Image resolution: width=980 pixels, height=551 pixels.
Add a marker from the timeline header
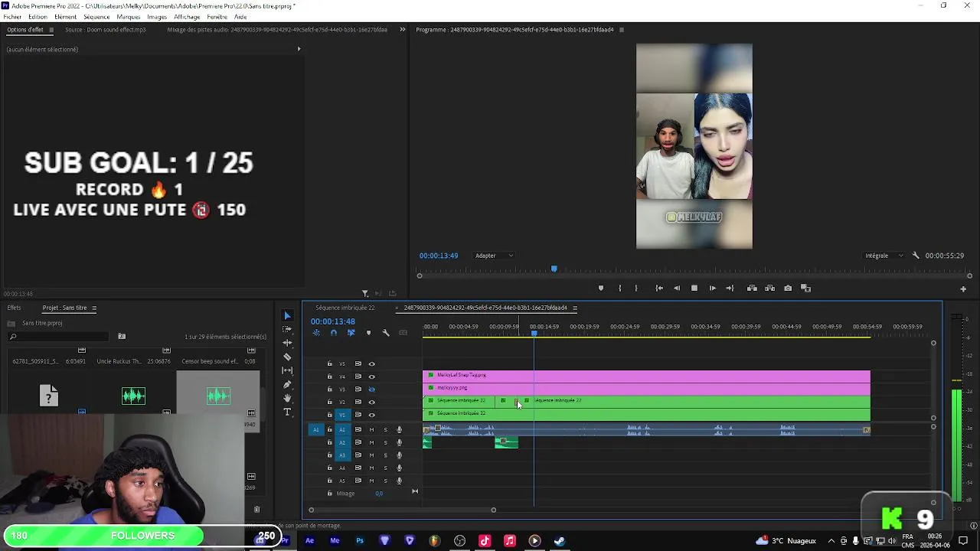click(x=368, y=333)
